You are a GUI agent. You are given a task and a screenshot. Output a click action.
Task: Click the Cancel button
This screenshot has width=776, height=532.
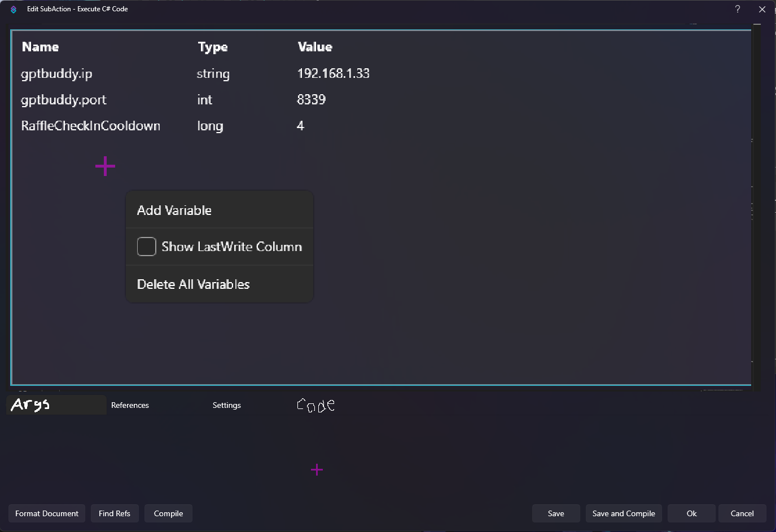click(x=742, y=513)
